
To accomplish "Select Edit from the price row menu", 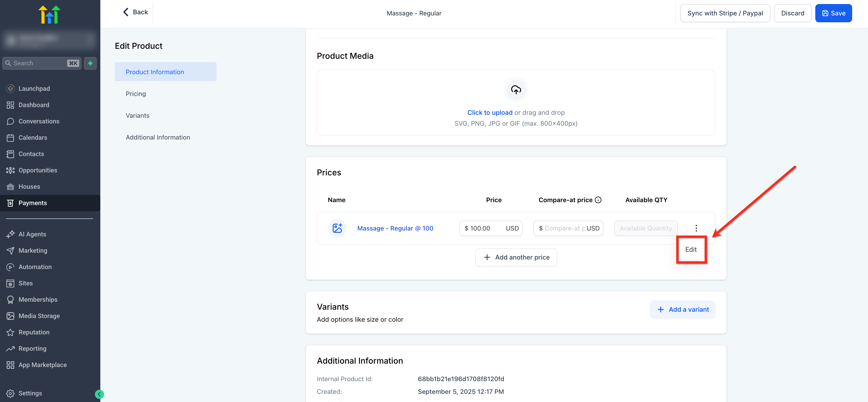I will pos(691,250).
